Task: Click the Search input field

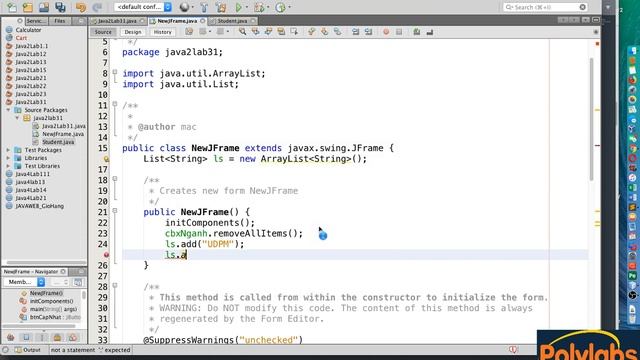Action: [x=545, y=7]
